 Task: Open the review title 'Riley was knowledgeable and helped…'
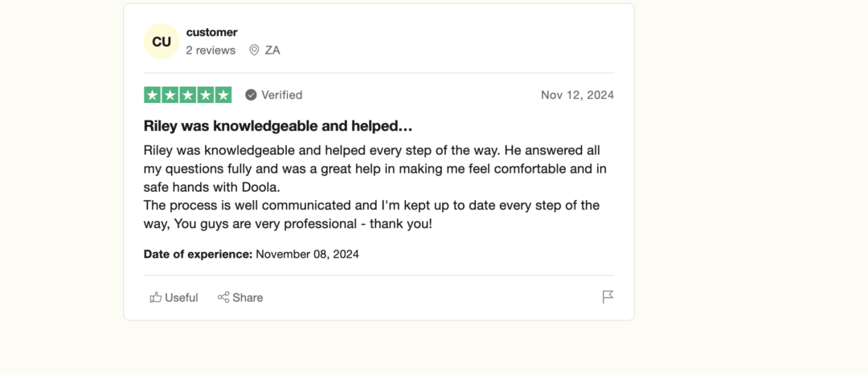pyautogui.click(x=278, y=126)
